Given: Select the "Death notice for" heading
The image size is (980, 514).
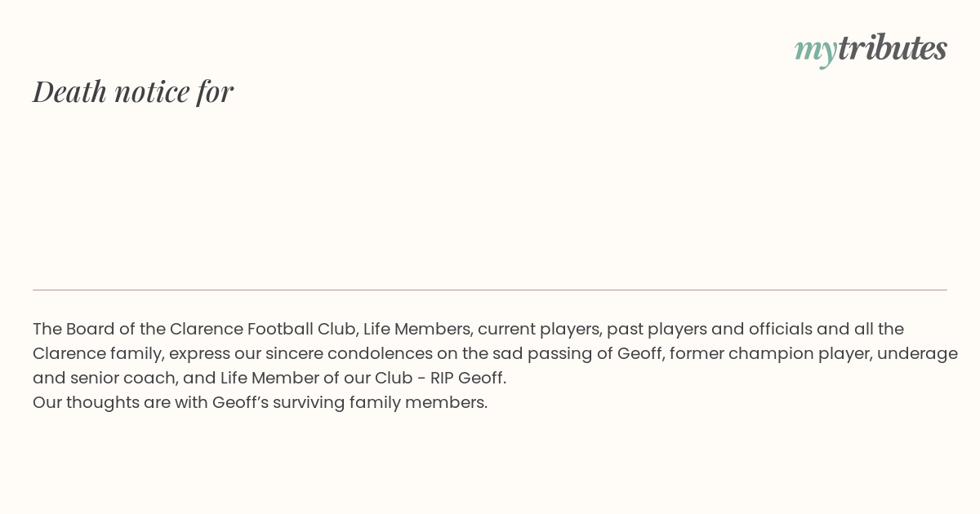Looking at the screenshot, I should click(133, 91).
